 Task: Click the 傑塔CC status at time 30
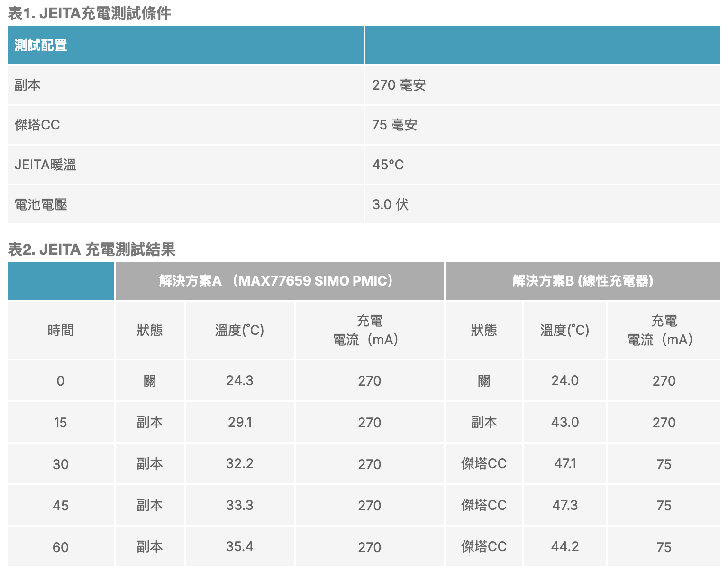483,463
